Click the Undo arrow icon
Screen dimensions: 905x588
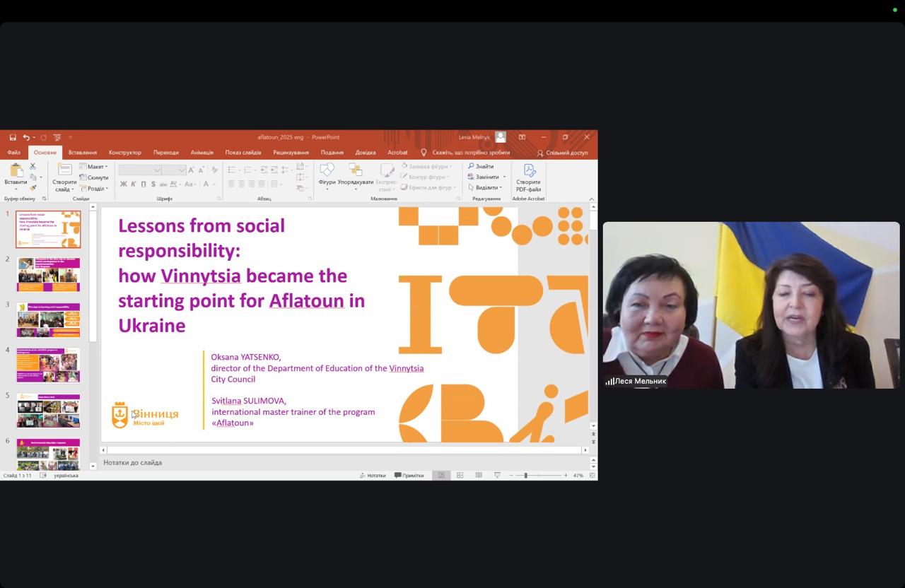tap(26, 137)
